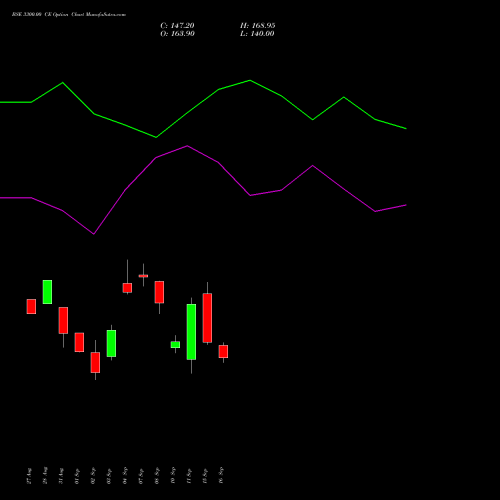Select the 28 Aug green candlestick

pyautogui.click(x=47, y=292)
